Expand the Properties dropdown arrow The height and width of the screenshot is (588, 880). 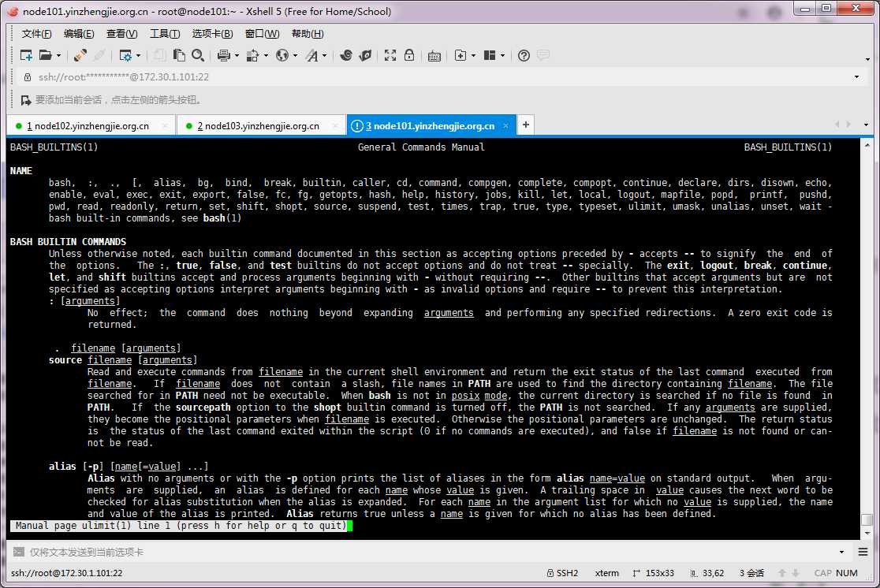click(x=138, y=55)
